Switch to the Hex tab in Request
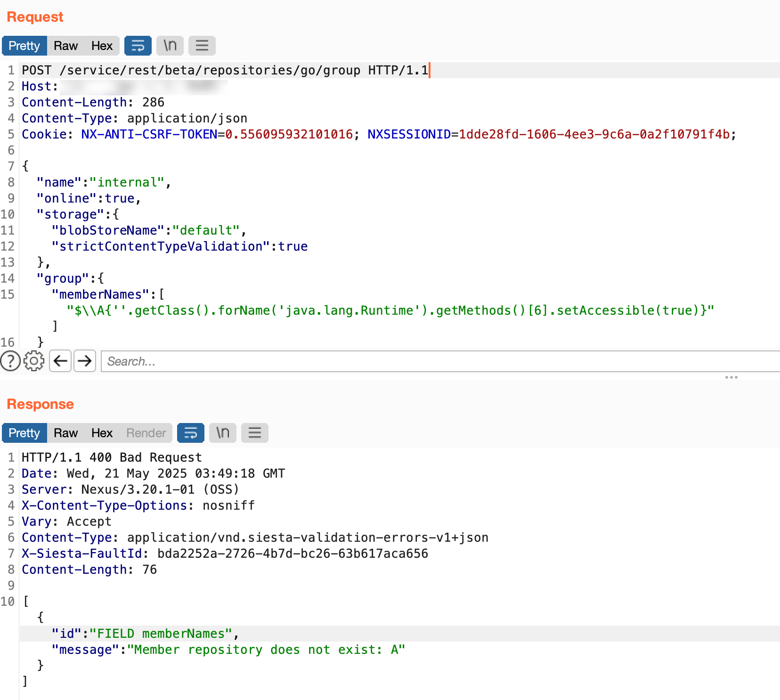The height and width of the screenshot is (700, 780). (102, 46)
